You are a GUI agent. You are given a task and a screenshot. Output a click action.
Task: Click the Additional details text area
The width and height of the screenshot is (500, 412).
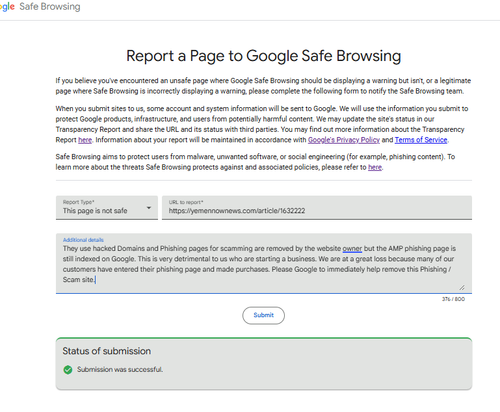click(264, 263)
